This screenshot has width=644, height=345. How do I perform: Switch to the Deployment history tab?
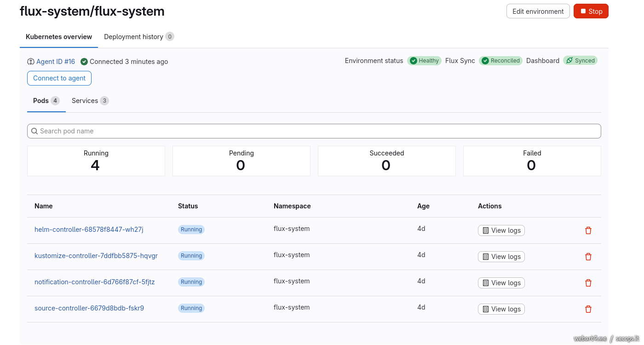point(138,37)
